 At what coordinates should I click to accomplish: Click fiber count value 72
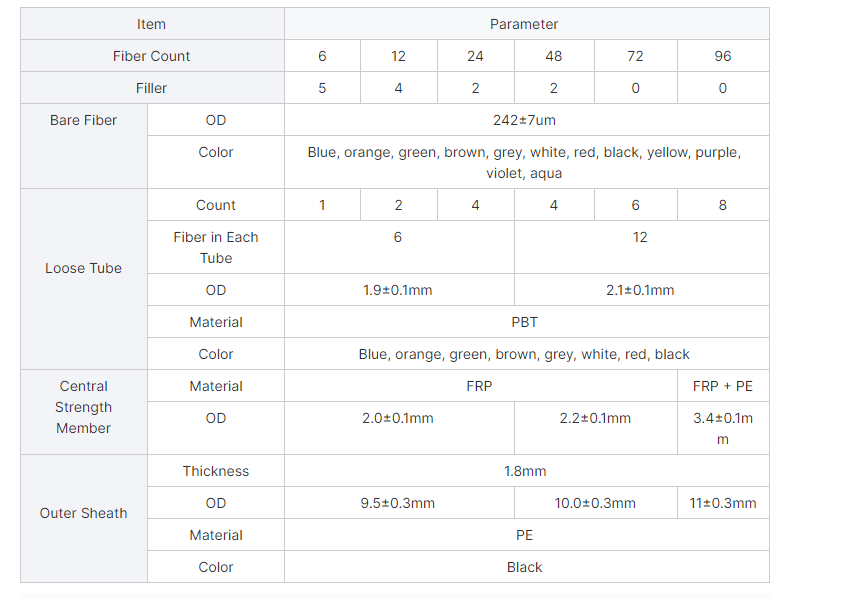[x=636, y=56]
